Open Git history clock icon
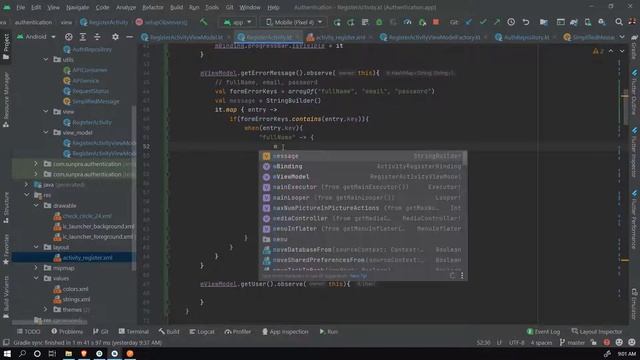The height and width of the screenshot is (360, 640). point(511,22)
